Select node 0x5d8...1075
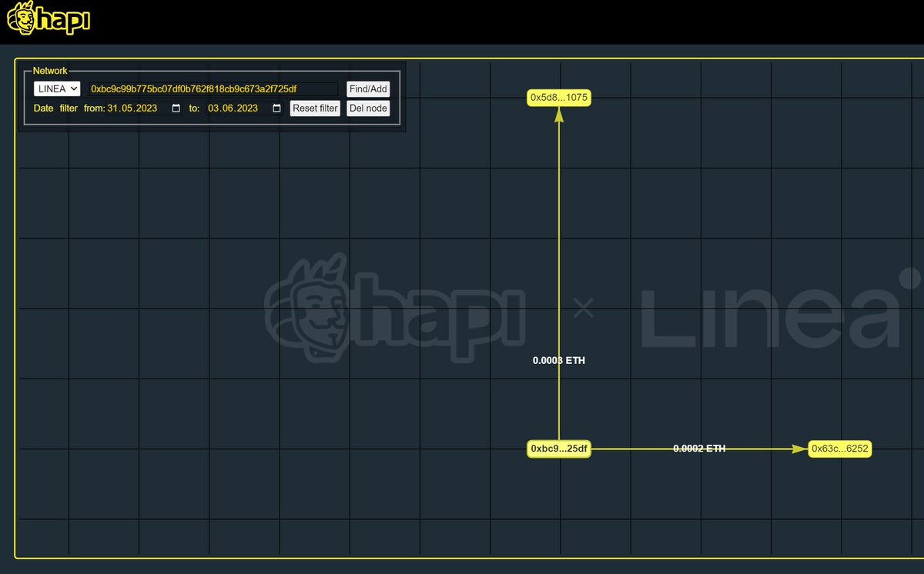This screenshot has width=924, height=574. coord(559,98)
